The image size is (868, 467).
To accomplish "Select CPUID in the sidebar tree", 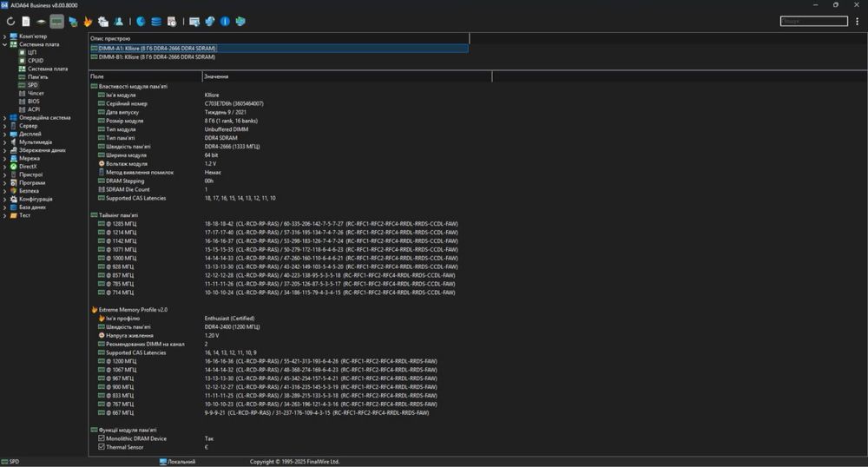I will (36, 61).
